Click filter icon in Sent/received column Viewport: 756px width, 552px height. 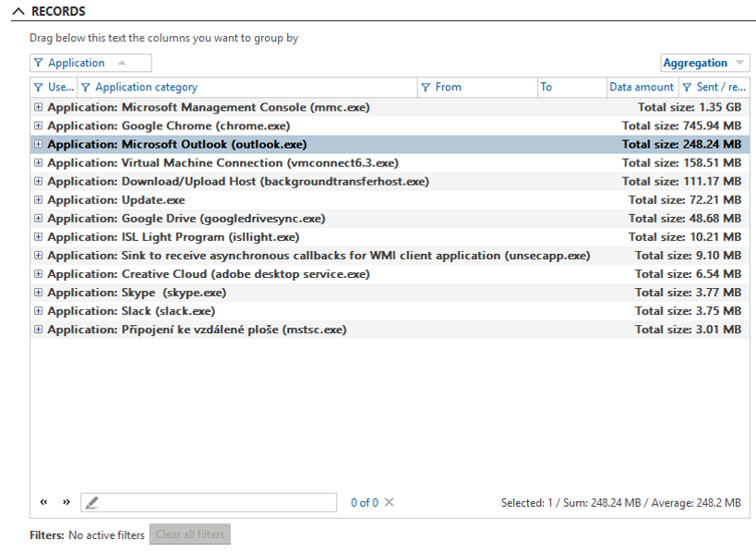pos(687,88)
